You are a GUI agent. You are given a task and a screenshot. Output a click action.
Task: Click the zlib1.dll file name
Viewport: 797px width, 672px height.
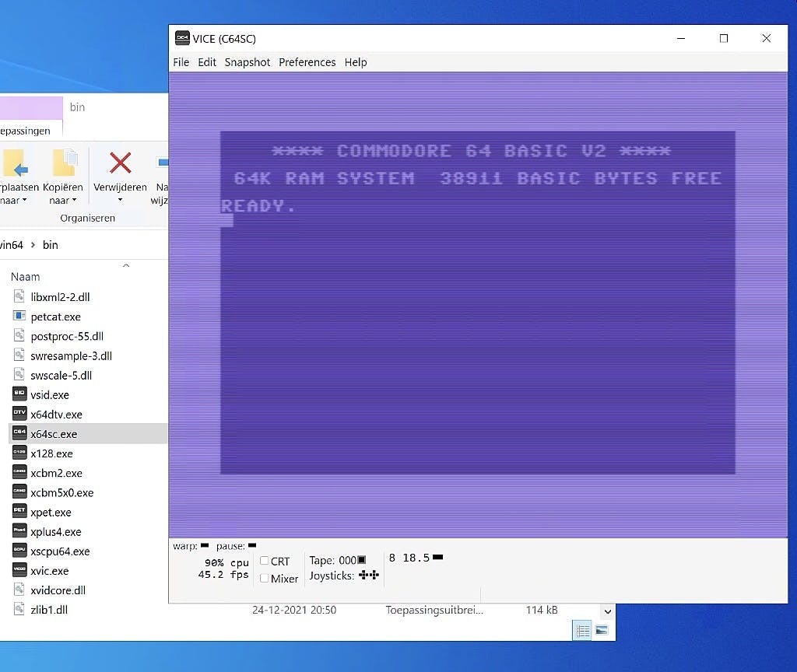pyautogui.click(x=49, y=610)
